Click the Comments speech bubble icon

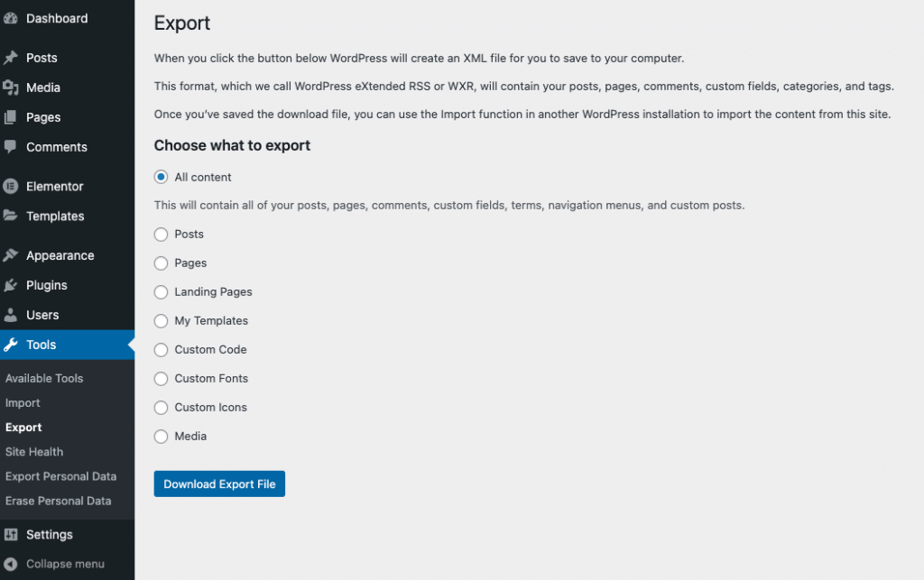click(11, 147)
